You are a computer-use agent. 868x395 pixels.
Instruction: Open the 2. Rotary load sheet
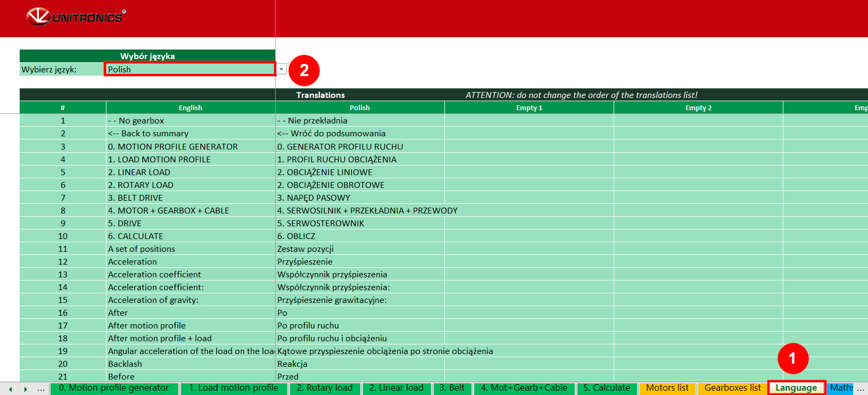(x=325, y=388)
